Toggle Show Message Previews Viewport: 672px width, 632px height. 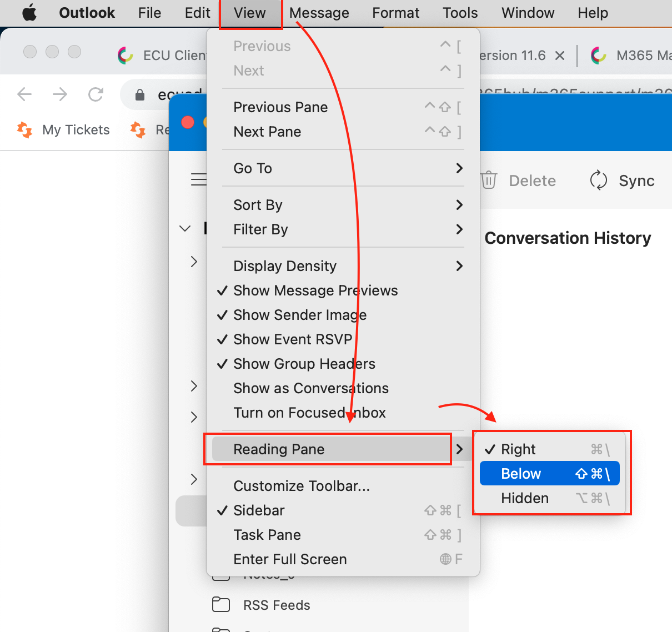[343, 290]
